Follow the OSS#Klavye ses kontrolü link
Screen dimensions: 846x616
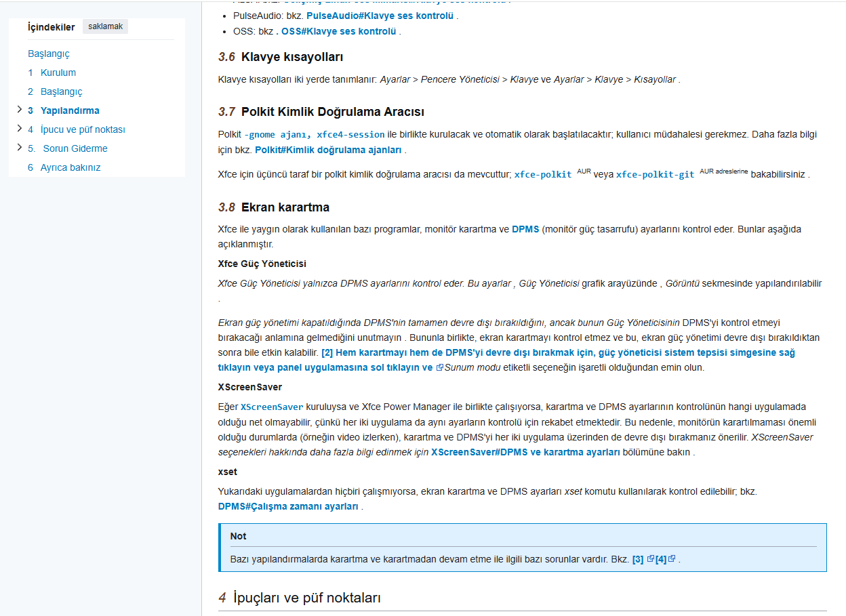[338, 31]
